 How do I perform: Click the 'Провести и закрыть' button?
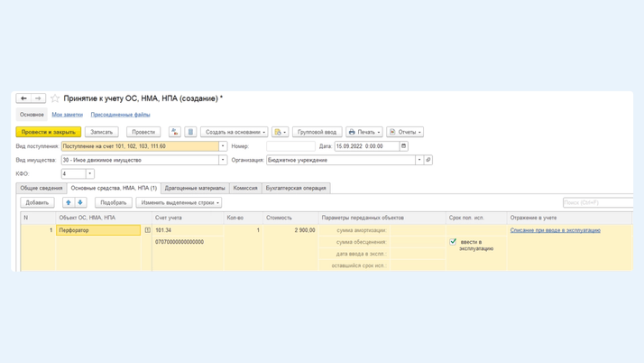(x=49, y=132)
